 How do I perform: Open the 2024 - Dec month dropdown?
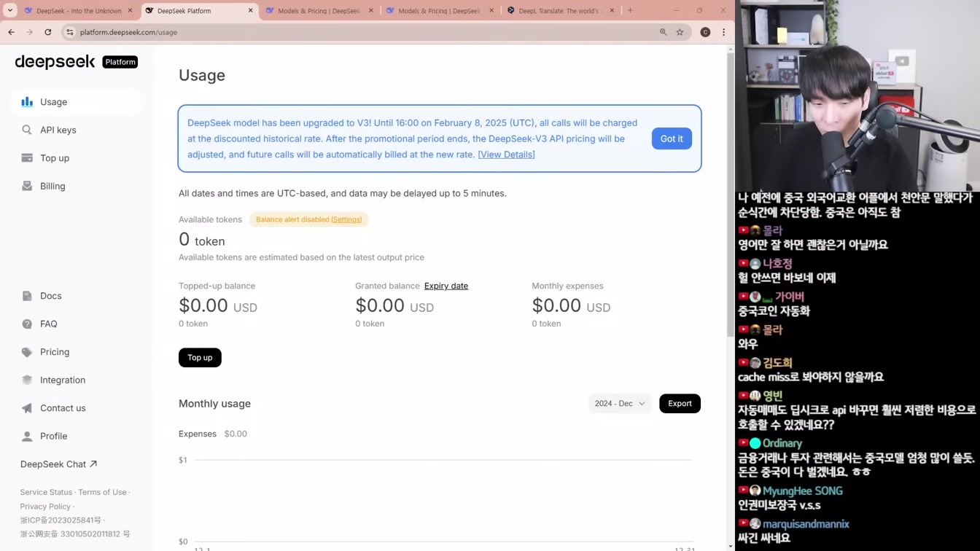tap(620, 404)
